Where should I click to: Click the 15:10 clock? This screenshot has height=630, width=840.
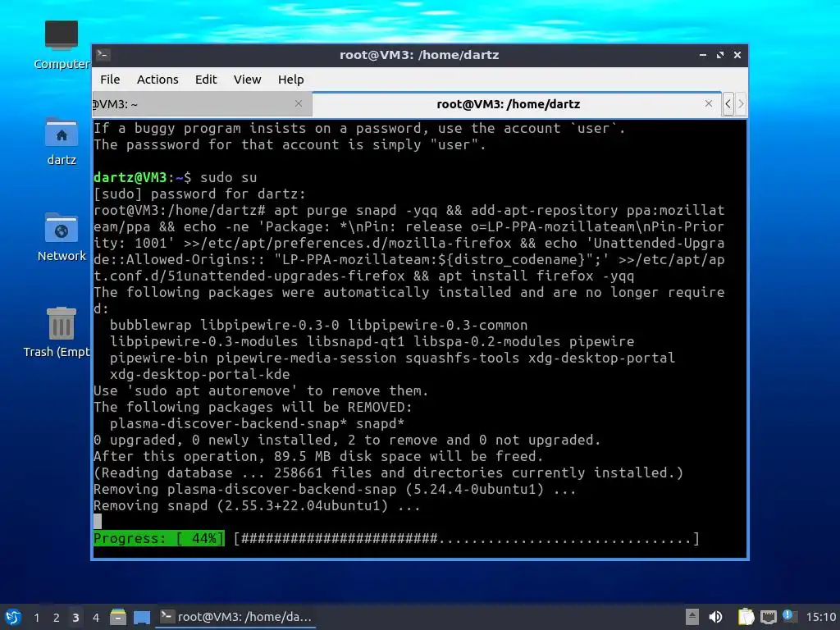click(x=820, y=617)
